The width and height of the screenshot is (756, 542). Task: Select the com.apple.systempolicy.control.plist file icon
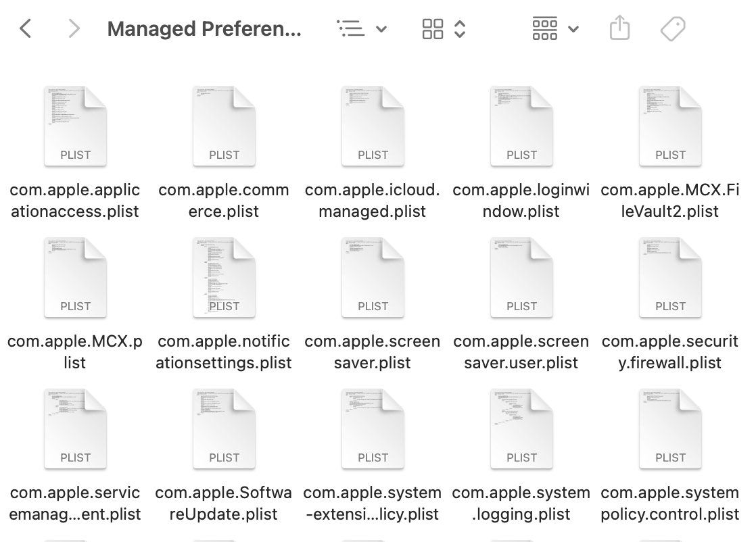pyautogui.click(x=670, y=428)
